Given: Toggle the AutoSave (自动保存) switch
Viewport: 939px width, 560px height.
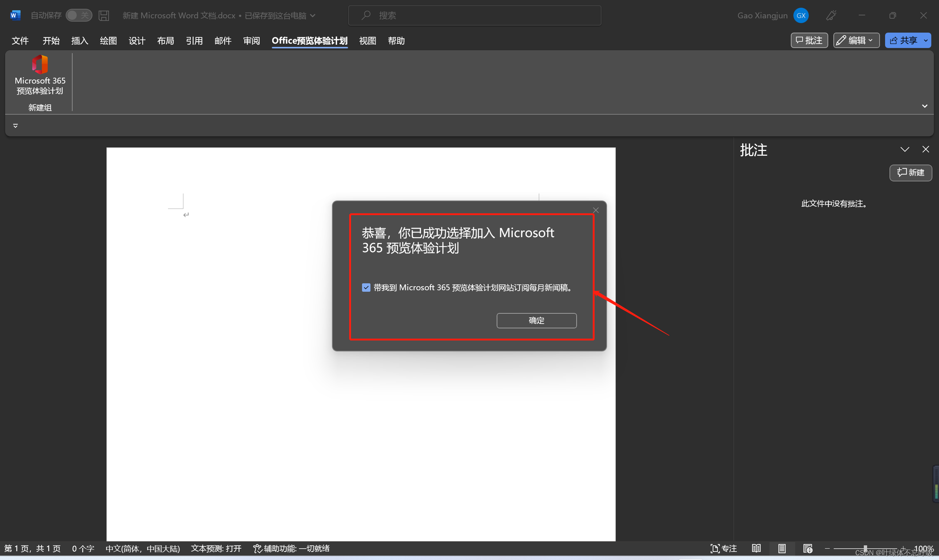Looking at the screenshot, I should pos(78,15).
